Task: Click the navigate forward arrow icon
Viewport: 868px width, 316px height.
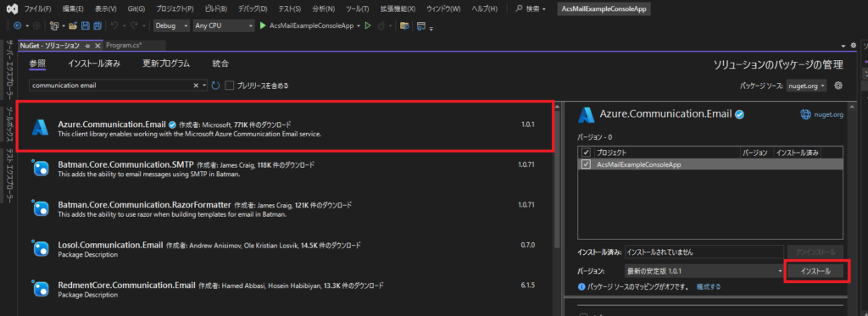Action: (36, 26)
